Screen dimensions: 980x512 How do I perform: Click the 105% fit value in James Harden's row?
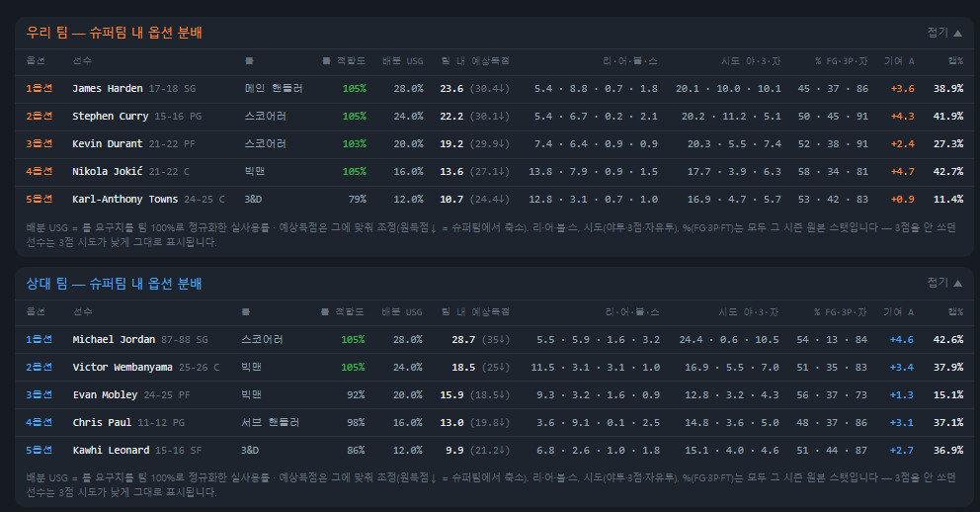[355, 89]
